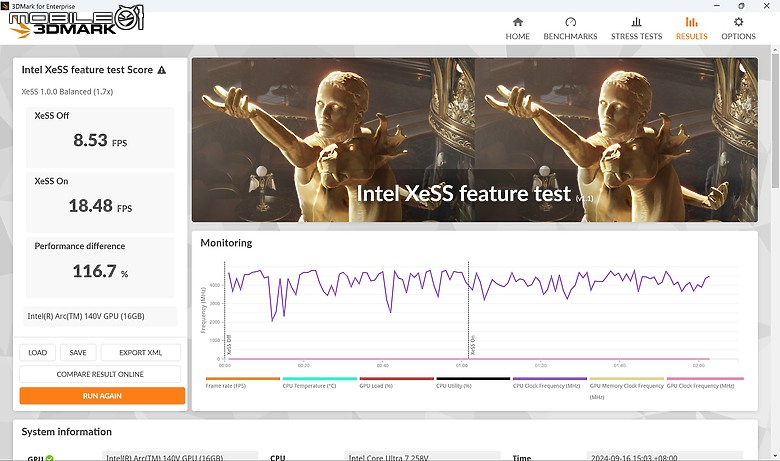Click the 8.53 FPS XeSS Off value
780x461 pixels.
pyautogui.click(x=100, y=140)
